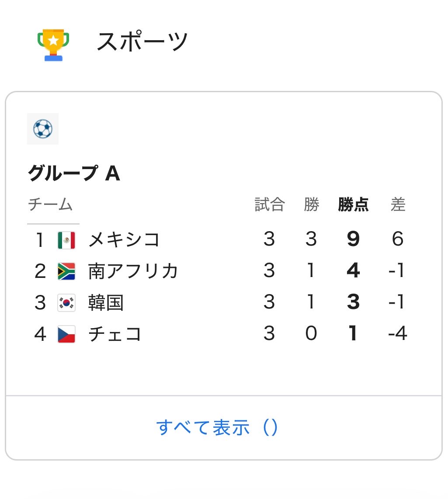Click the trophy sports icon
Image resolution: width=448 pixels, height=499 pixels.
[x=53, y=45]
